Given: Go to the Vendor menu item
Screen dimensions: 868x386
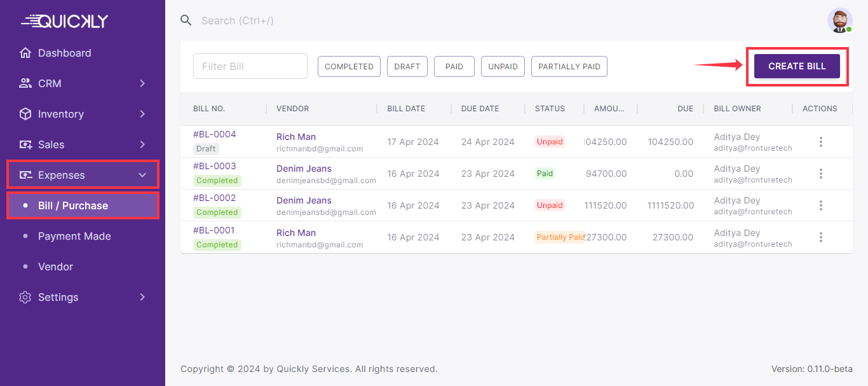Looking at the screenshot, I should pyautogui.click(x=55, y=266).
